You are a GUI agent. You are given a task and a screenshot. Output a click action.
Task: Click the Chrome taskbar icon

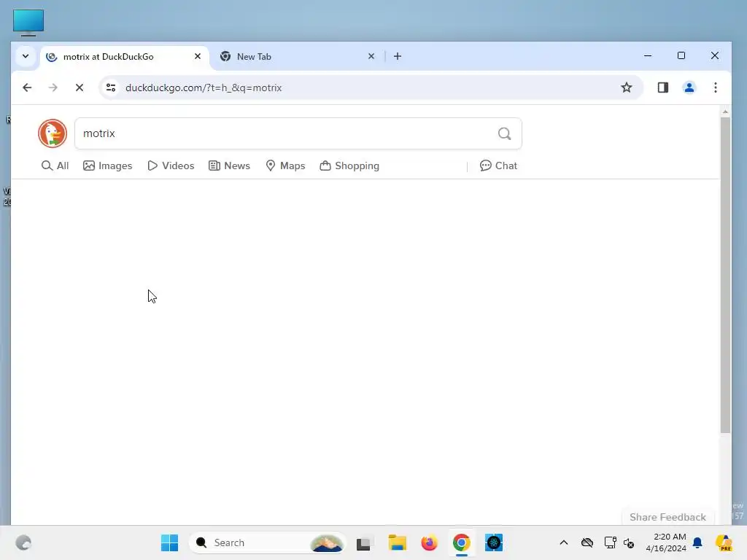(x=461, y=542)
